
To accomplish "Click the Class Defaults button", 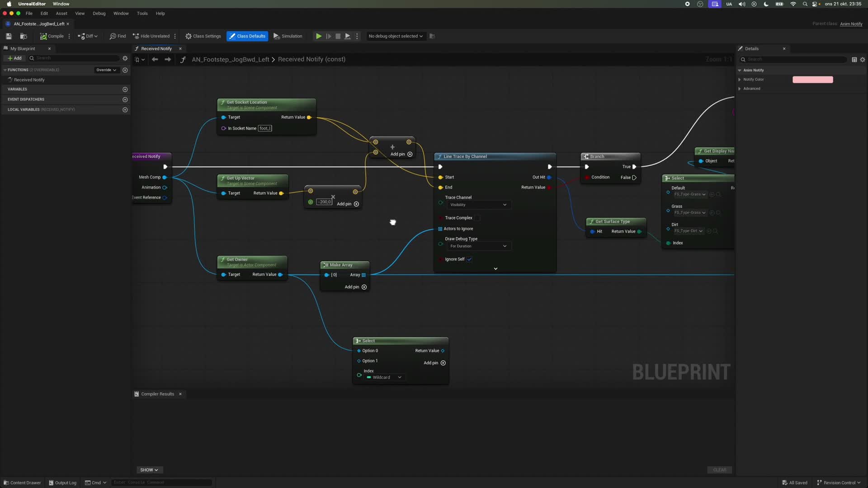I will 247,36.
